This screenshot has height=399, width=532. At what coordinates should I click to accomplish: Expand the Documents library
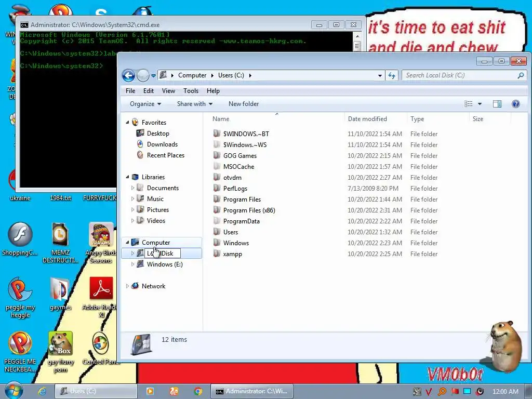pyautogui.click(x=132, y=188)
